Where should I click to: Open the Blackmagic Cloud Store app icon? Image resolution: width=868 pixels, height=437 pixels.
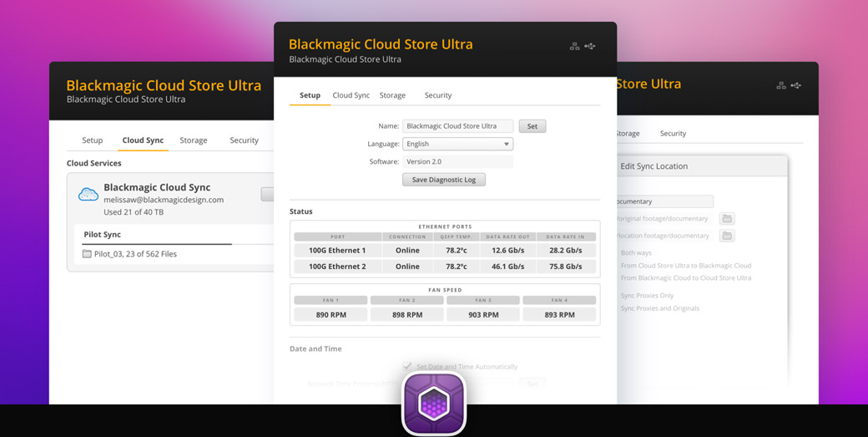tap(434, 404)
